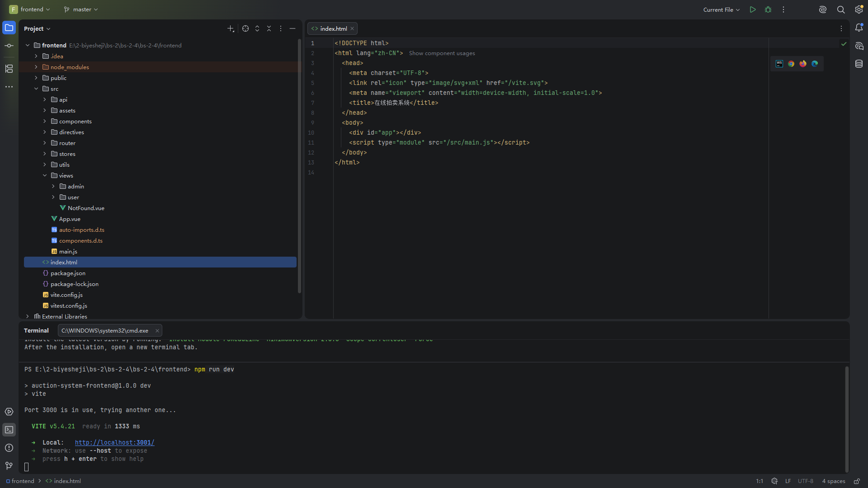The height and width of the screenshot is (488, 868).
Task: Open the Database tool window
Action: [859, 64]
